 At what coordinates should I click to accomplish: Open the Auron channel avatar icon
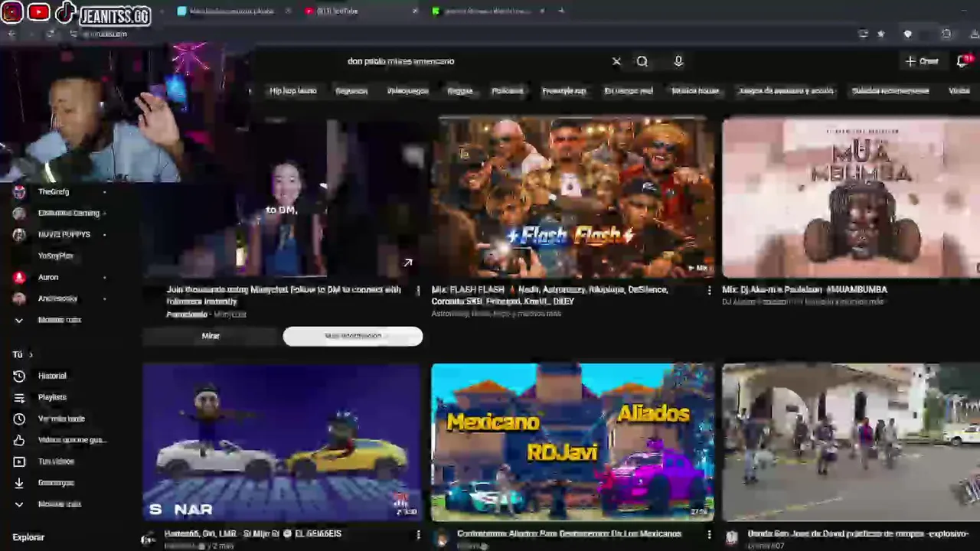pyautogui.click(x=19, y=277)
